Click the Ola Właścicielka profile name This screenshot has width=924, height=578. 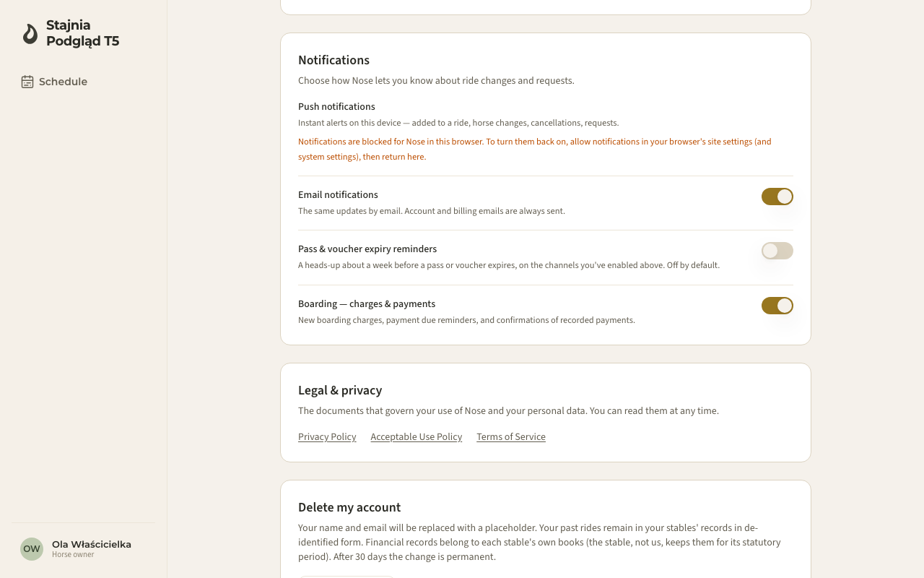[x=92, y=544]
